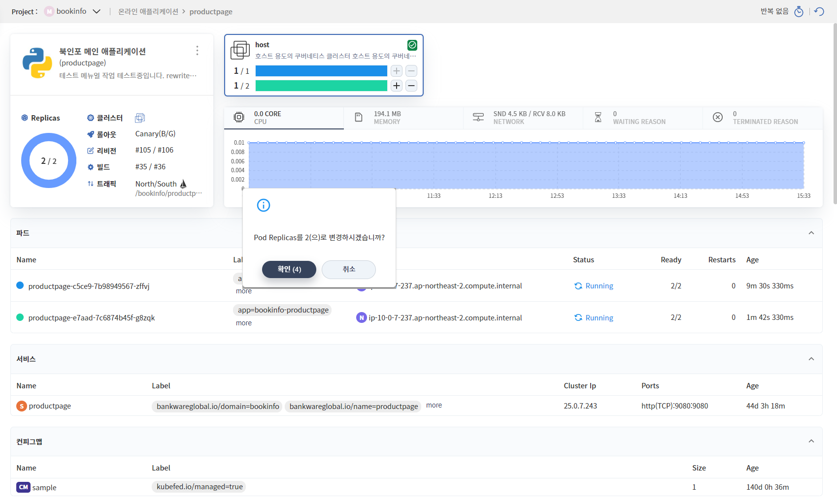This screenshot has height=504, width=837.
Task: Open the productpage service
Action: point(50,406)
